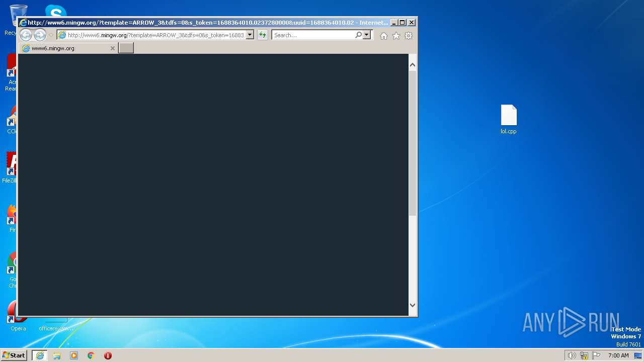Open the Home page icon

[x=384, y=36]
